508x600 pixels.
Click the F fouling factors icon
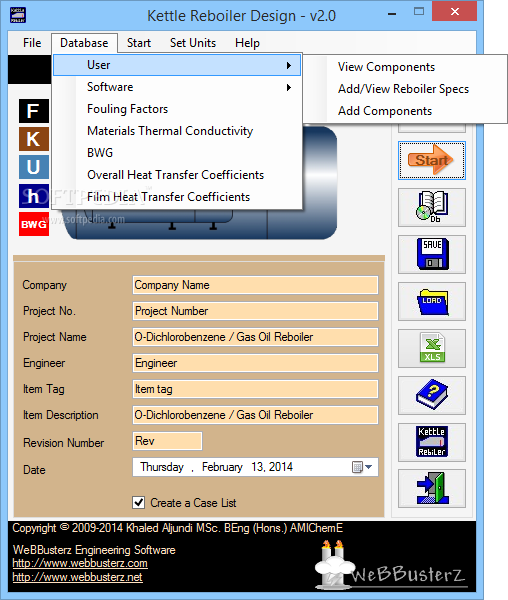[x=34, y=111]
